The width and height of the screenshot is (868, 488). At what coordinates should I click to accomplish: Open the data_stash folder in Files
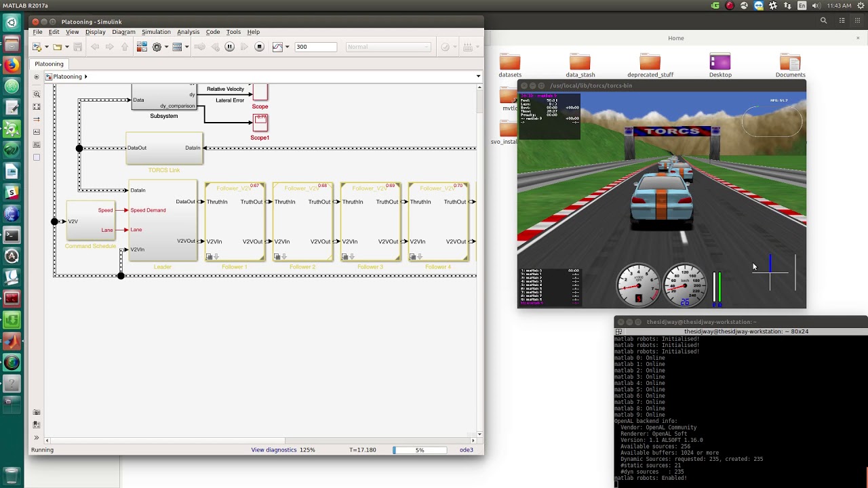(580, 65)
